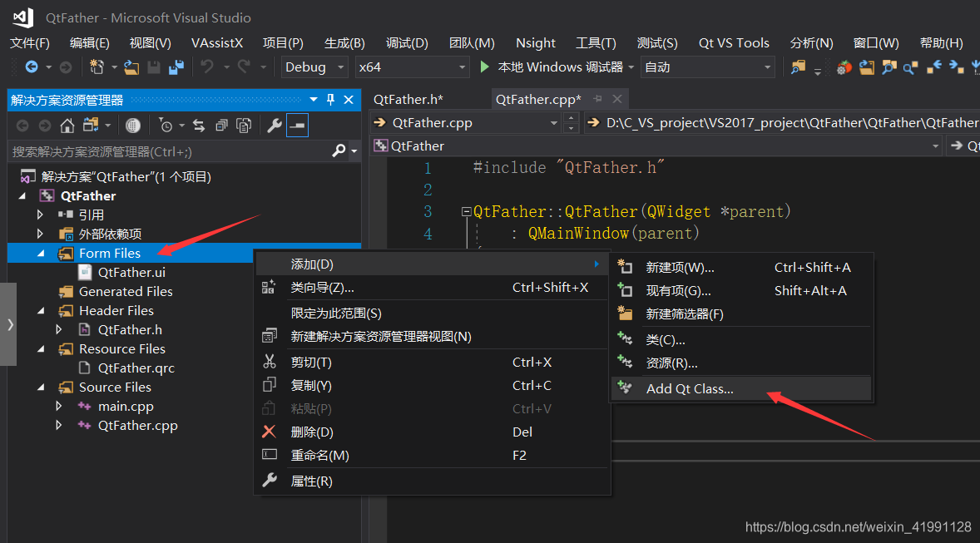Select 类向导(Z)... in context menu
Screen dimensions: 980x543
point(432,288)
